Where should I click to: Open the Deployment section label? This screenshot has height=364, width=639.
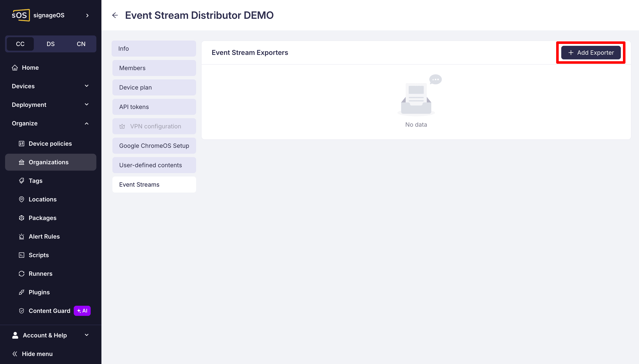[x=29, y=105]
